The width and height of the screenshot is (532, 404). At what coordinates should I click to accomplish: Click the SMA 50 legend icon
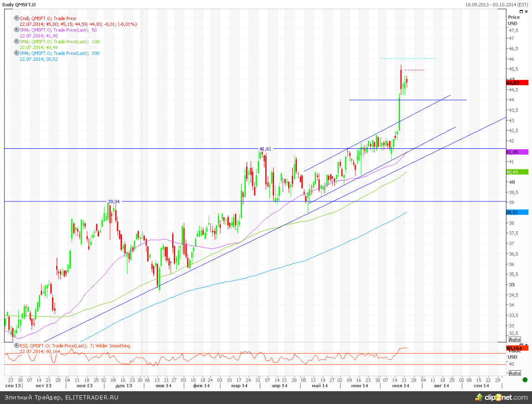(x=16, y=30)
